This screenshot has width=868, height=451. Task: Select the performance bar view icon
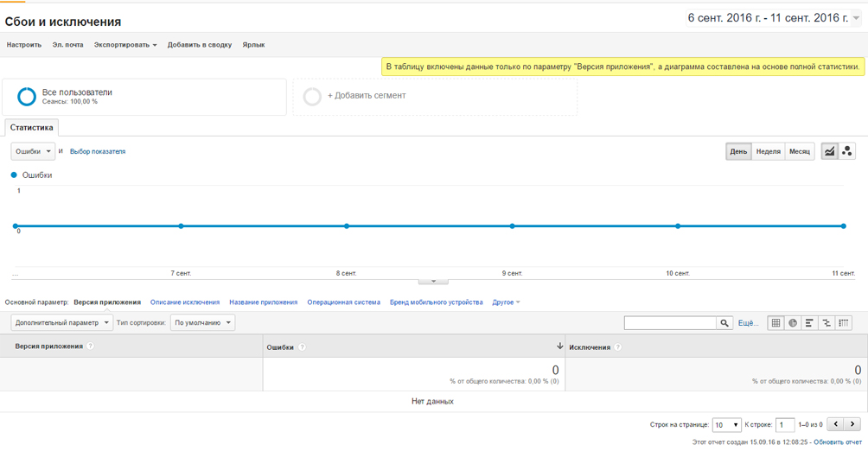point(809,322)
